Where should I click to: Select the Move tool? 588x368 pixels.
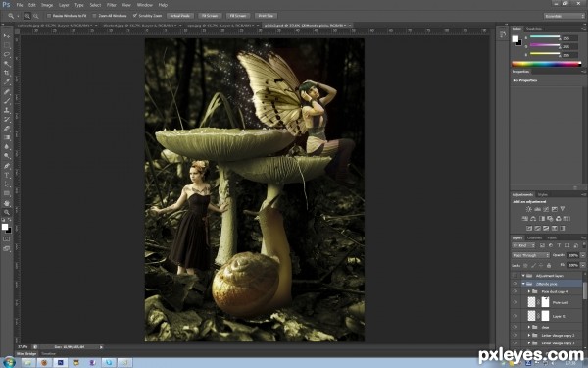7,36
